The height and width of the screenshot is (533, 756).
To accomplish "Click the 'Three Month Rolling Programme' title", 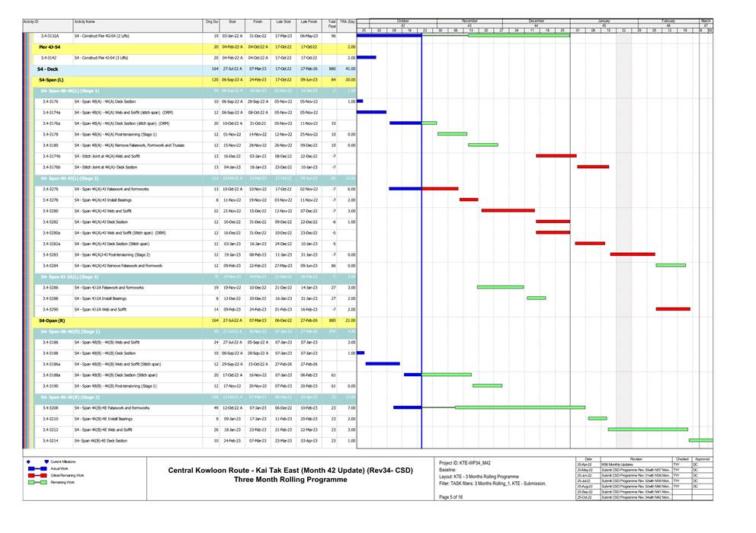I will tap(290, 480).
